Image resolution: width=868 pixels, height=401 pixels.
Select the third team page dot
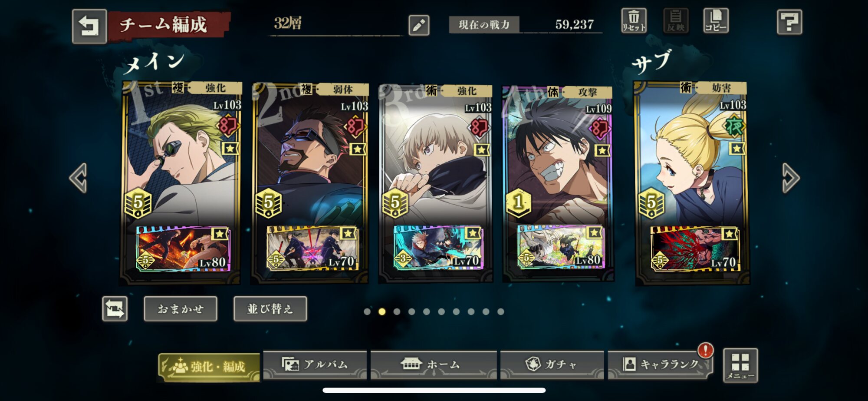click(397, 312)
